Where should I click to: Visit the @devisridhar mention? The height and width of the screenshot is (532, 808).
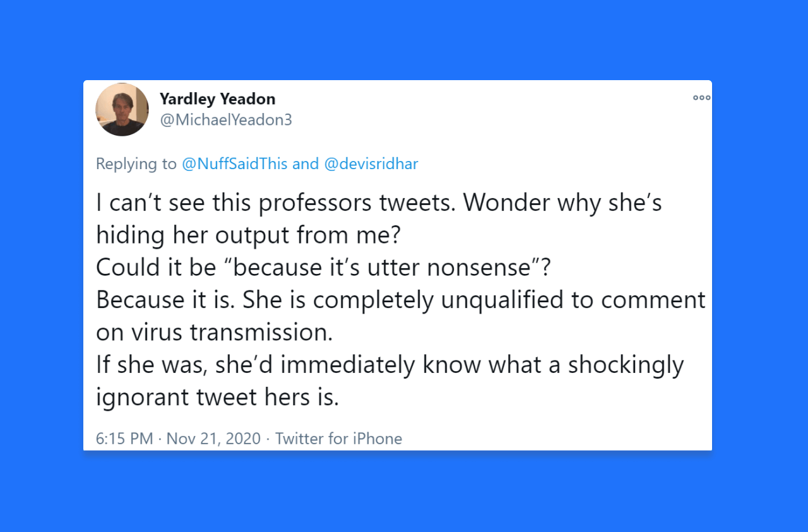pyautogui.click(x=371, y=164)
